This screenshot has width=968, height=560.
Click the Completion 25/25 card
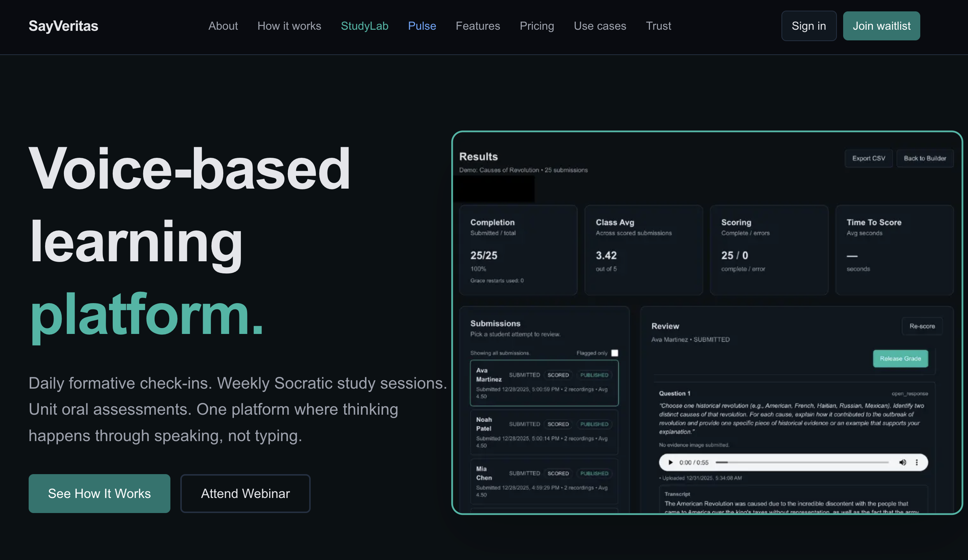[518, 250]
